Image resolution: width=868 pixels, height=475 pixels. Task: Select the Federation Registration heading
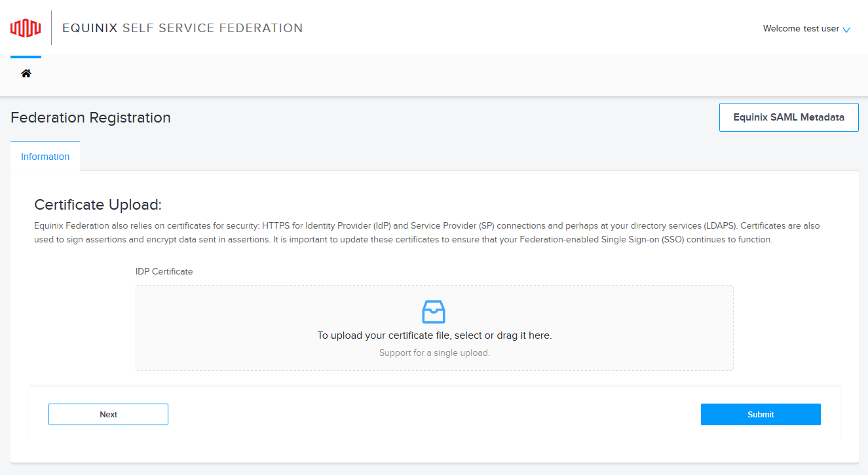pyautogui.click(x=90, y=118)
